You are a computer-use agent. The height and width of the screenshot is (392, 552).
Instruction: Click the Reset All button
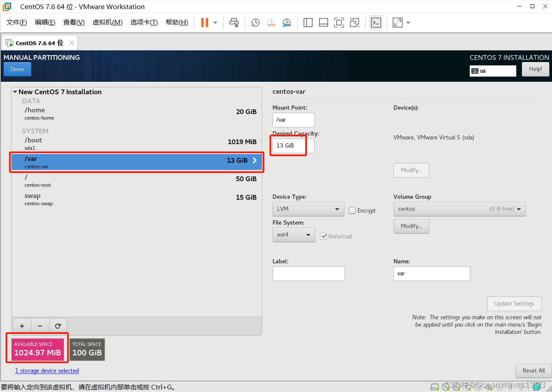tap(533, 371)
